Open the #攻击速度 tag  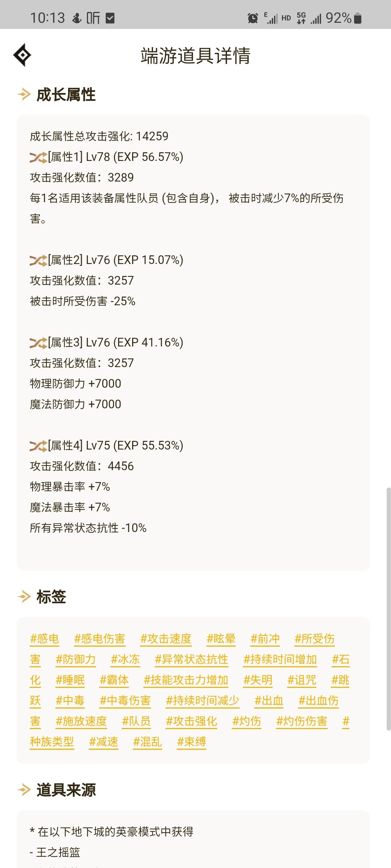[166, 639]
